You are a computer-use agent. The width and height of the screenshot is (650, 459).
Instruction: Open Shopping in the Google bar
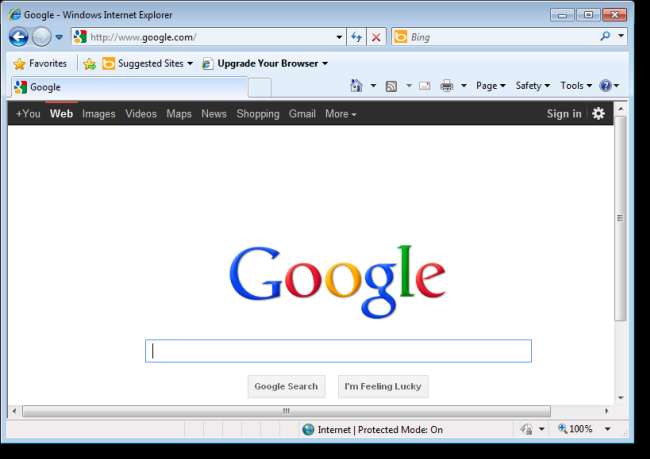(258, 114)
